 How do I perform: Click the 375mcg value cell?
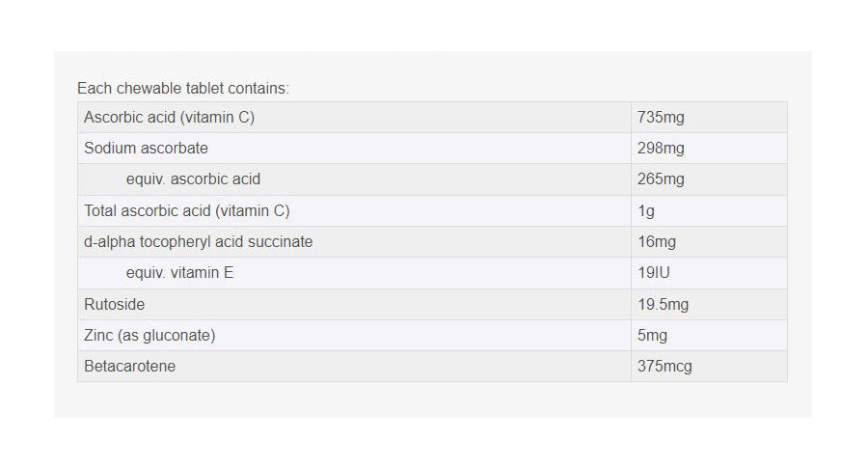665,367
